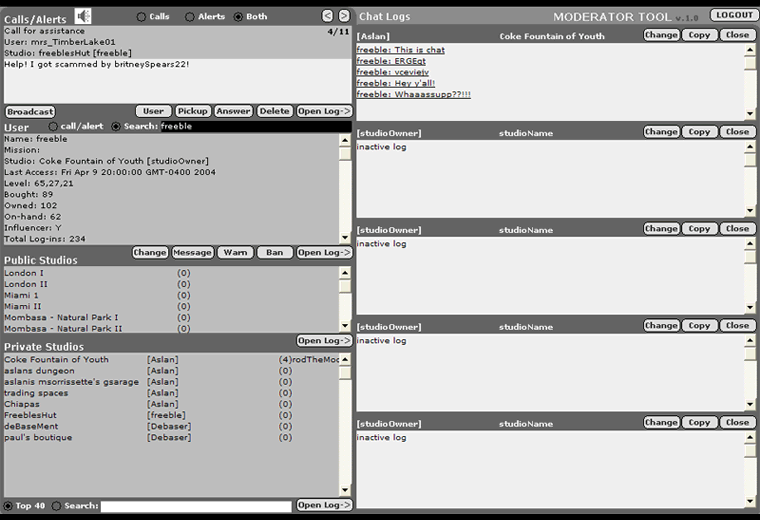Viewport: 760px width, 520px height.
Task: Open chat line 'freeble: Hey y'all!'
Action: coord(396,83)
